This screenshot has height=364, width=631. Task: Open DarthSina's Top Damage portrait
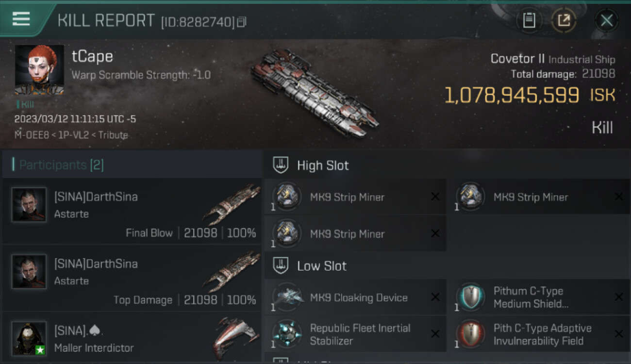tap(29, 272)
